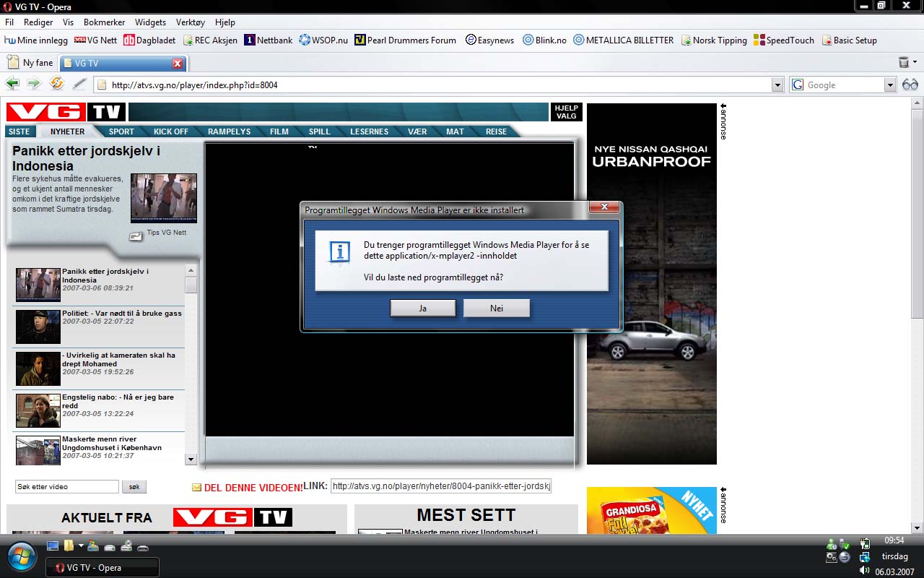
Task: Open the Mine innlegg bookmark
Action: 37,40
